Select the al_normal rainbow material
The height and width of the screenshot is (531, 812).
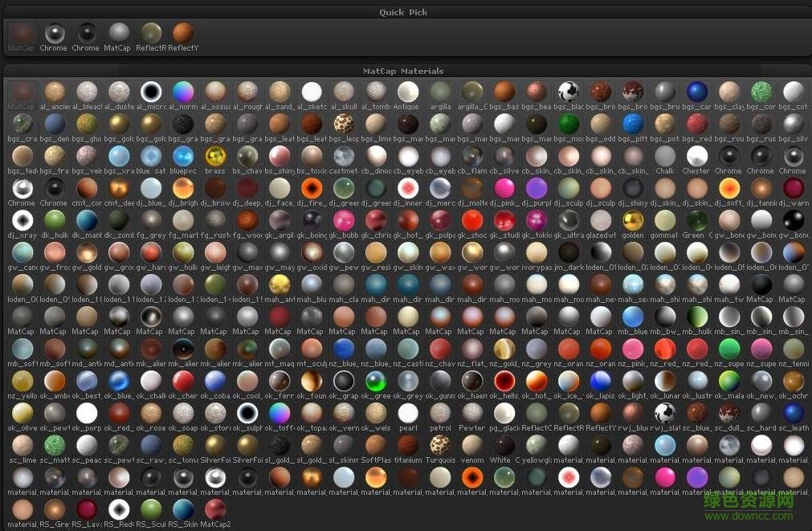click(182, 92)
